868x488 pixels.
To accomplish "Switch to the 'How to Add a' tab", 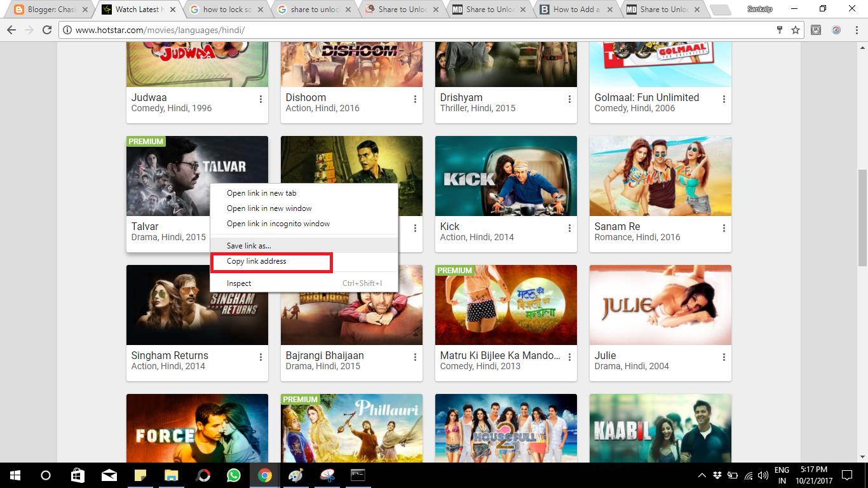I will coord(575,10).
